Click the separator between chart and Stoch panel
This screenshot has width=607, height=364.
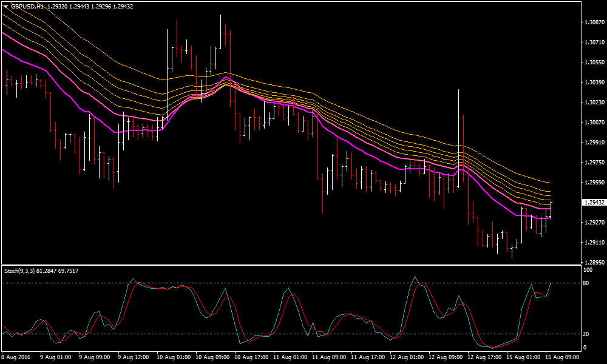click(x=290, y=265)
